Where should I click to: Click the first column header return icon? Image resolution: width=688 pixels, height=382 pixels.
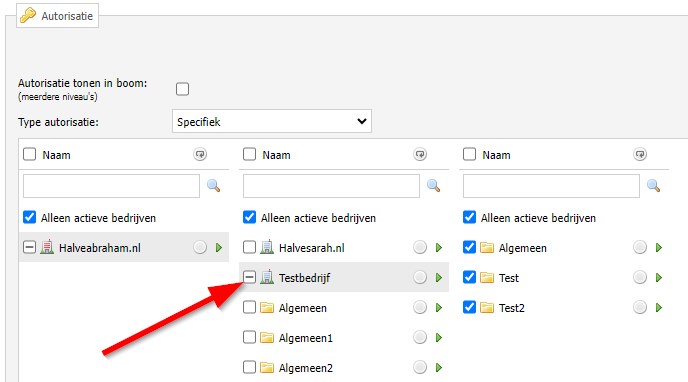pos(200,154)
